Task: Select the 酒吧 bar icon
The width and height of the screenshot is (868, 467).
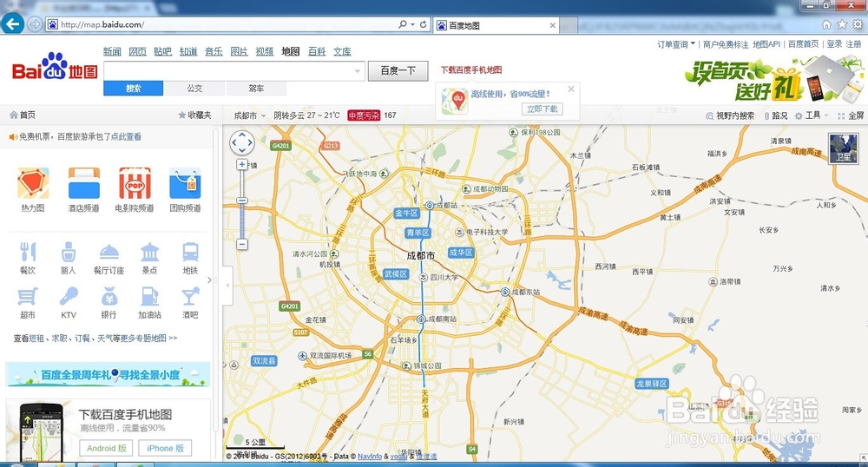Action: tap(190, 297)
